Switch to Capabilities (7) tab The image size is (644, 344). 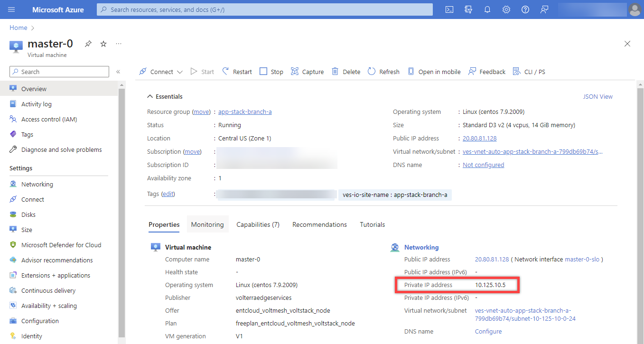[258, 224]
